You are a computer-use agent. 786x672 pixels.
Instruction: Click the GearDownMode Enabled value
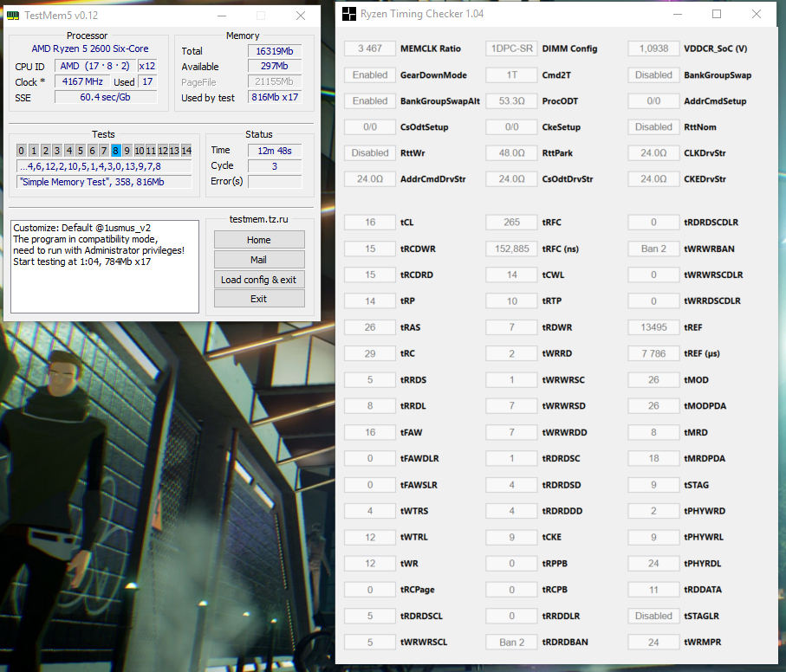tap(370, 75)
